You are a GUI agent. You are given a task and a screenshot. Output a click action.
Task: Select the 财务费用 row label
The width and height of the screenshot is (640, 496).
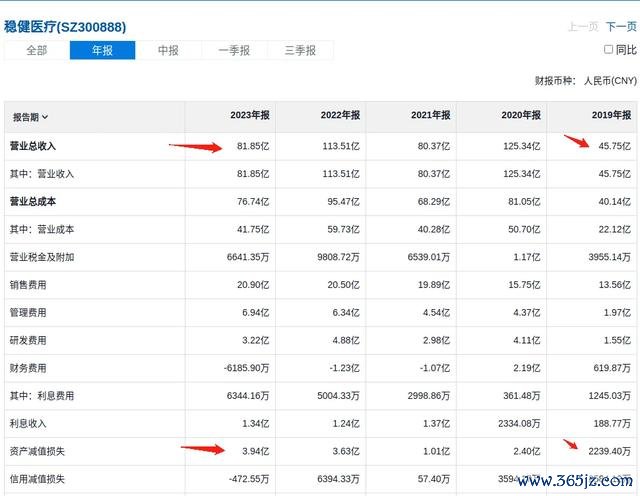tap(28, 368)
